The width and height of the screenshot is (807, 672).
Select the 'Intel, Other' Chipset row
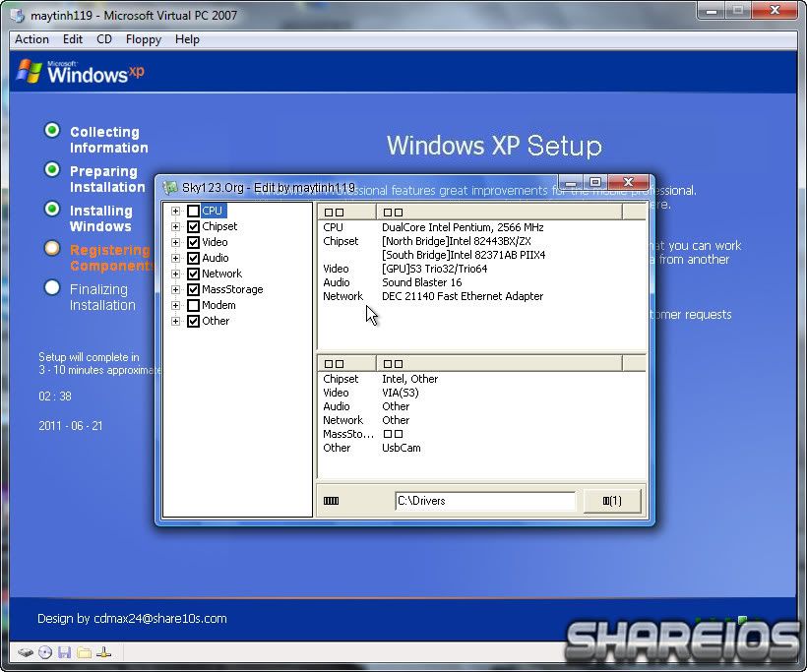click(x=482, y=379)
